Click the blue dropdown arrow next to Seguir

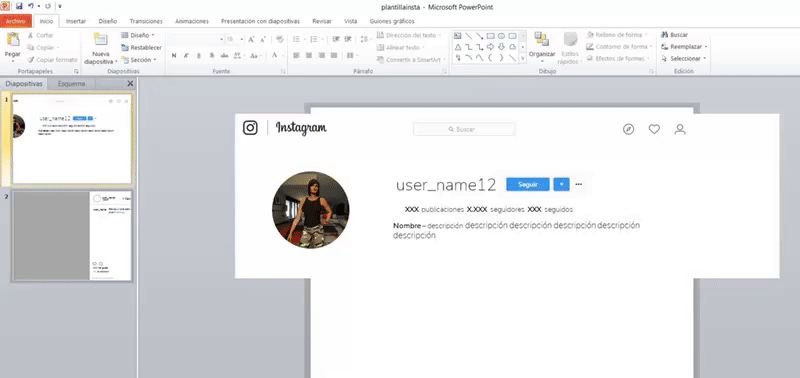(x=561, y=185)
